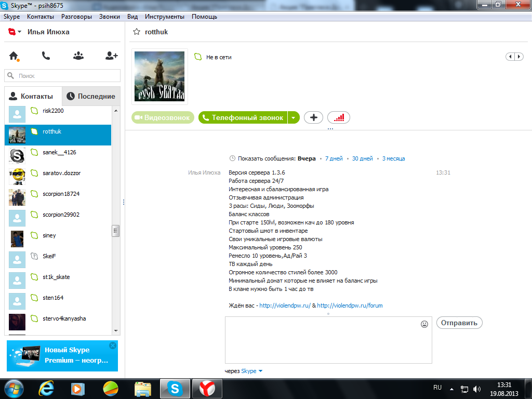Click the Видеозвонок button
The image size is (532, 399).
[163, 118]
